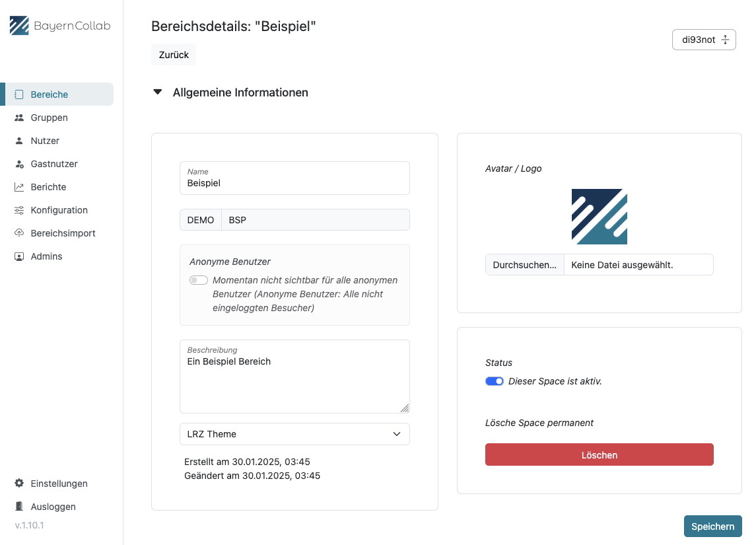Select Ausloggen in the sidebar
The width and height of the screenshot is (756, 545).
(x=53, y=507)
